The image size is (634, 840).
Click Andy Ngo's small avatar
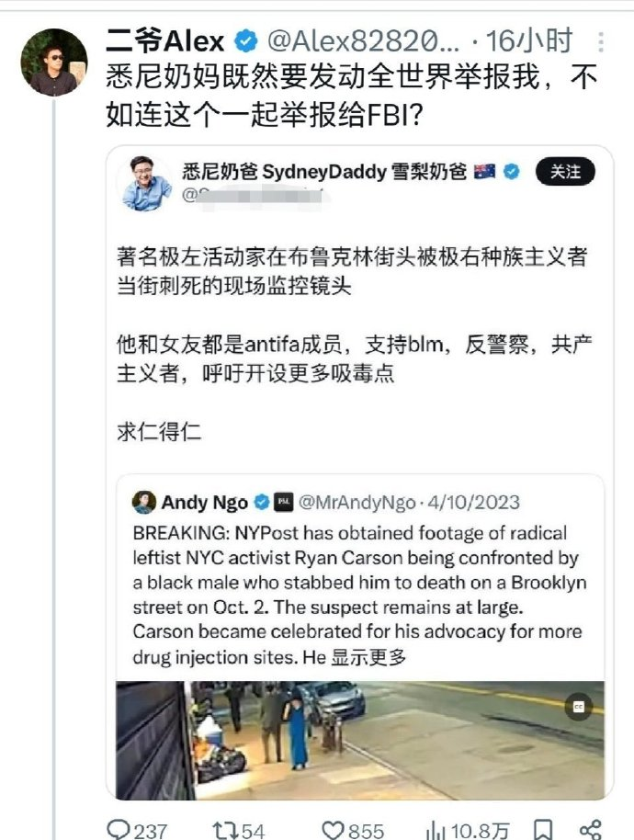tap(144, 502)
